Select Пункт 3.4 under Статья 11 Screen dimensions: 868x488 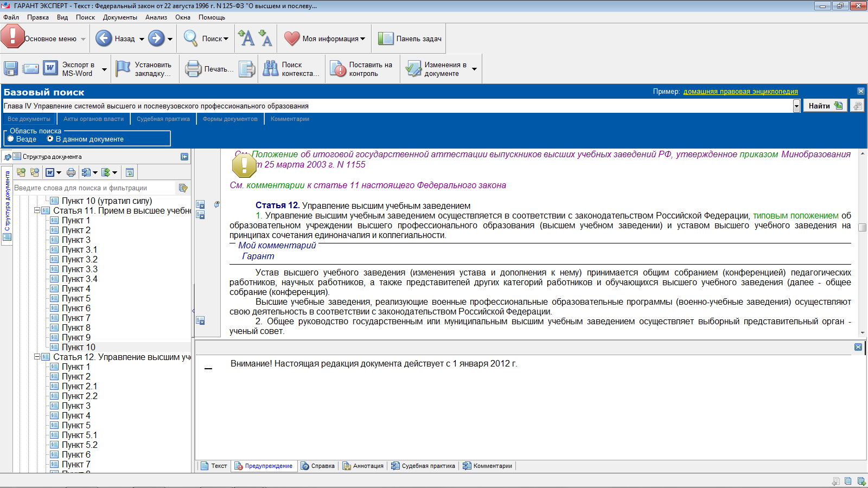pyautogui.click(x=80, y=279)
